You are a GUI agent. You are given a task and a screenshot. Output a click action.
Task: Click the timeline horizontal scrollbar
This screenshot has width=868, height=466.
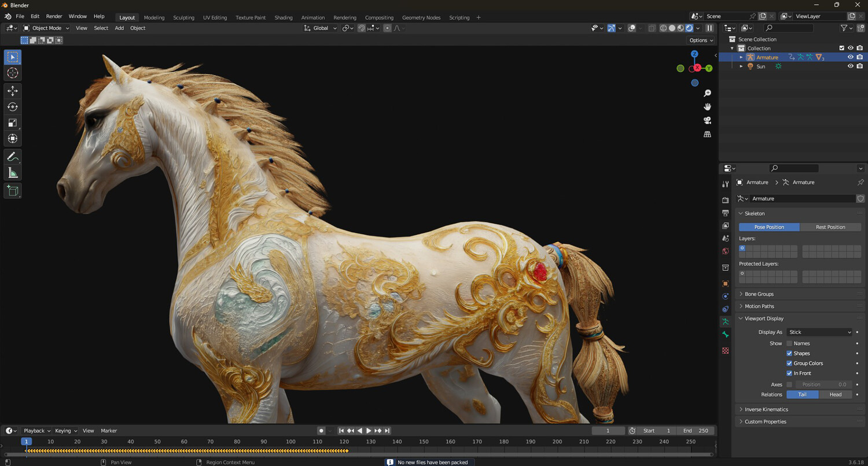pyautogui.click(x=359, y=454)
